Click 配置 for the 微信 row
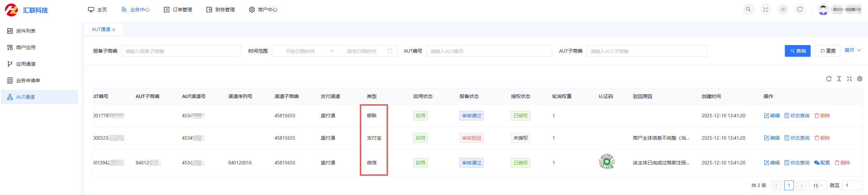 (x=822, y=163)
